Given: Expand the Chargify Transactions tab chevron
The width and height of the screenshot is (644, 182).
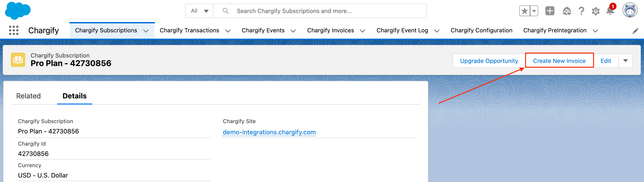Looking at the screenshot, I should pyautogui.click(x=228, y=31).
